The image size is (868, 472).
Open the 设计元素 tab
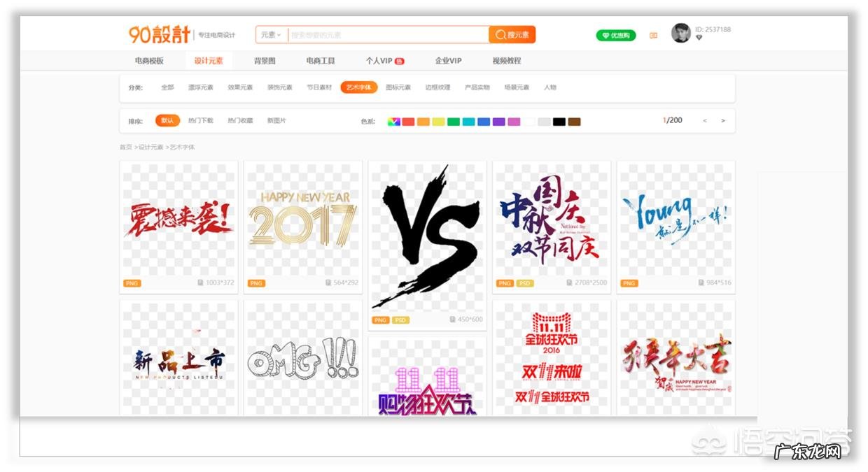coord(209,61)
